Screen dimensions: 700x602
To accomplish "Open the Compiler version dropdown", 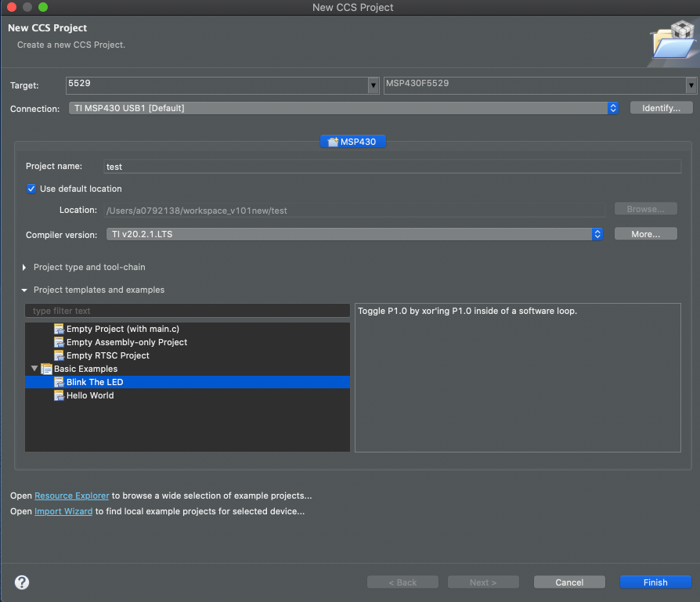I will (597, 233).
